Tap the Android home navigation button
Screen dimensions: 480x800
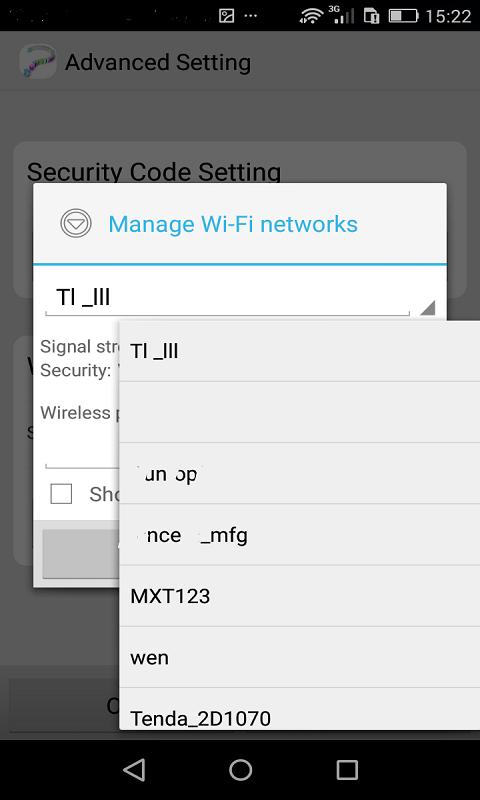point(240,769)
